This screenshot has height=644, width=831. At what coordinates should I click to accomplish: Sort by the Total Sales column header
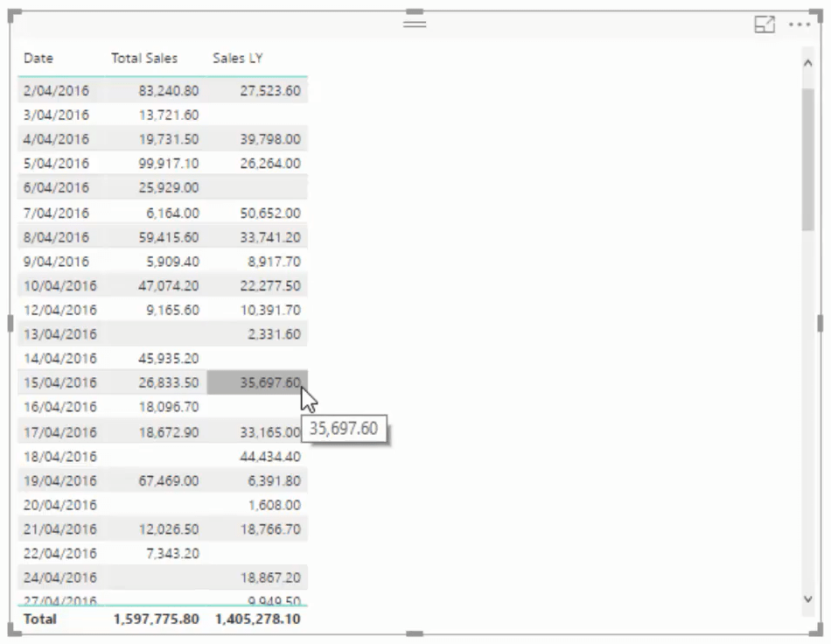coord(144,59)
